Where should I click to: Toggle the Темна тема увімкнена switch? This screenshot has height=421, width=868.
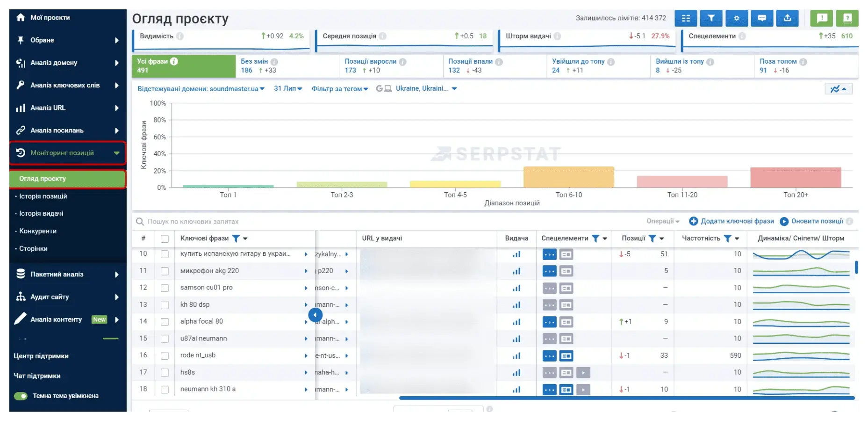[x=21, y=396]
